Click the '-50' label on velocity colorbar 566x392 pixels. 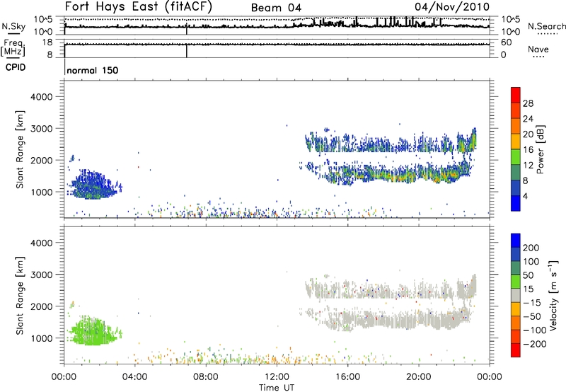tap(532, 316)
